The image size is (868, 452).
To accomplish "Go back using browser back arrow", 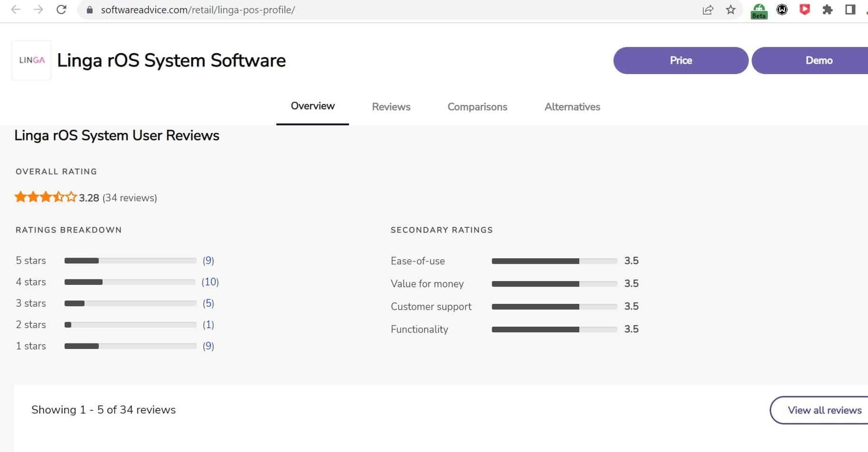I will [16, 9].
